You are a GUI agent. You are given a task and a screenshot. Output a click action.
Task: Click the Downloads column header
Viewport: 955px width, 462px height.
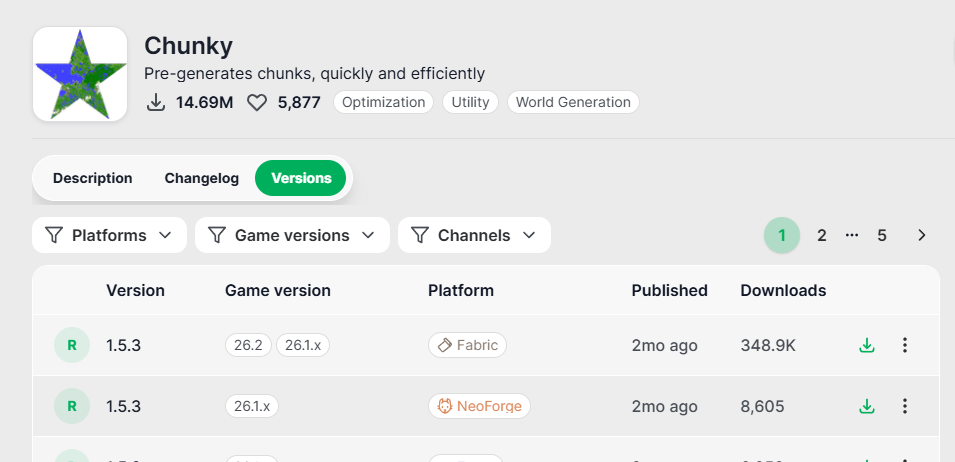[783, 291]
